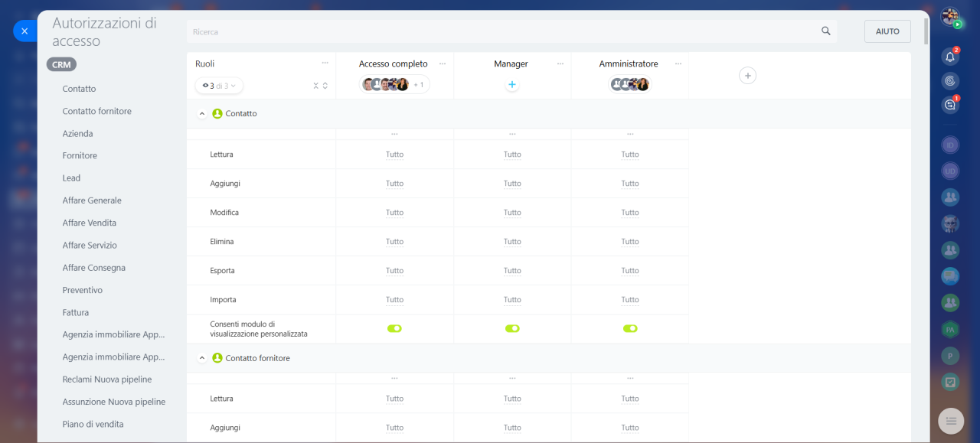The image size is (980, 443).
Task: Select Fornitore in the left menu
Action: 80,155
